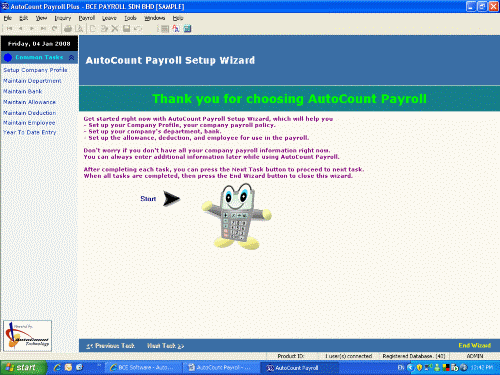Viewport: 500px width, 375px height.
Task: Open the Tools menu
Action: tap(130, 18)
